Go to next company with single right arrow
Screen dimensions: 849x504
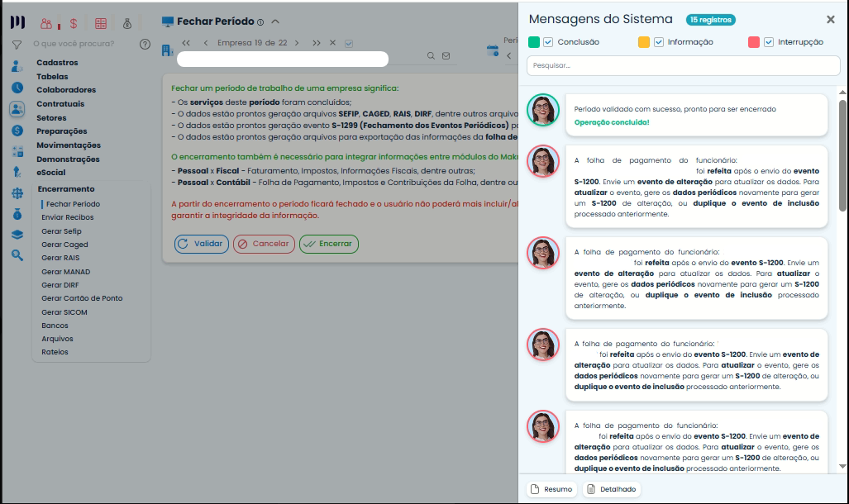point(297,43)
